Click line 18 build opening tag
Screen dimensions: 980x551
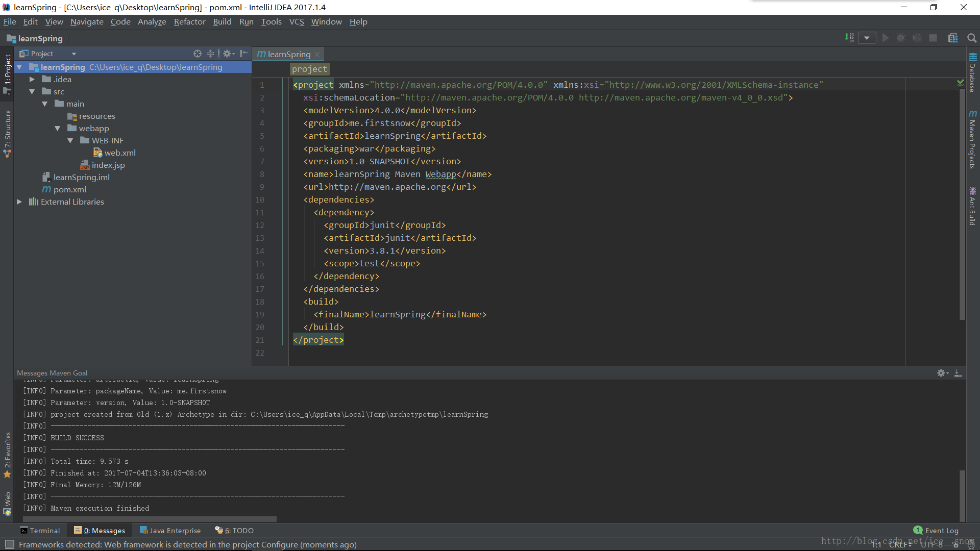(x=321, y=302)
